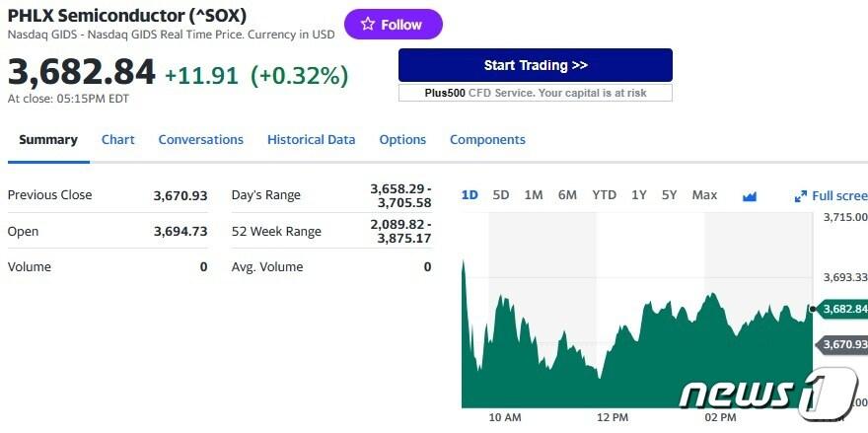Screen dimensions: 868x433
Task: Open the Historical Data tab
Action: click(311, 139)
